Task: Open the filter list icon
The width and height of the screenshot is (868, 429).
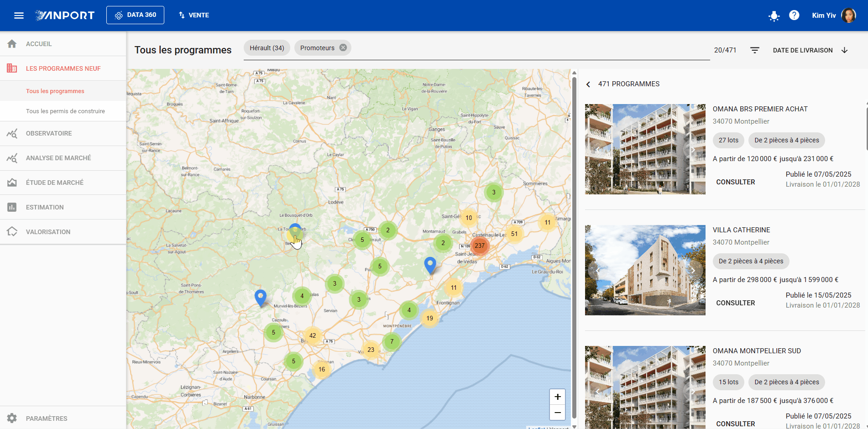Action: pos(755,50)
